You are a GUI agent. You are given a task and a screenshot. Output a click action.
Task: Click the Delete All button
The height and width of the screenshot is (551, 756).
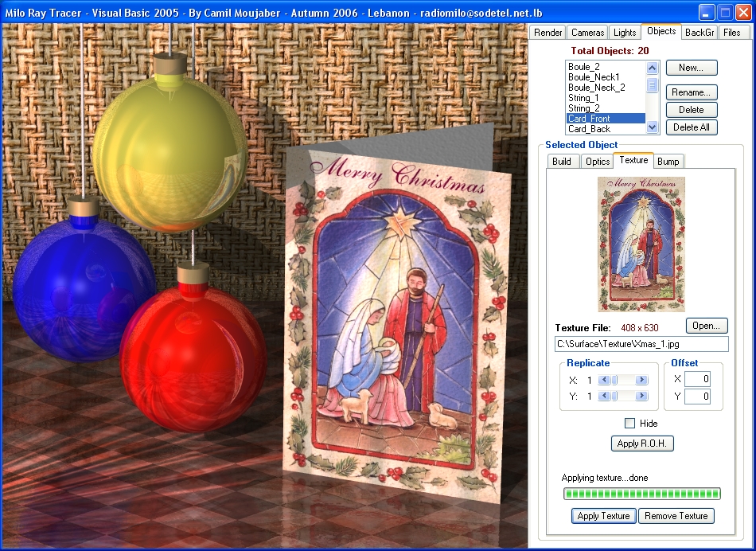[692, 127]
